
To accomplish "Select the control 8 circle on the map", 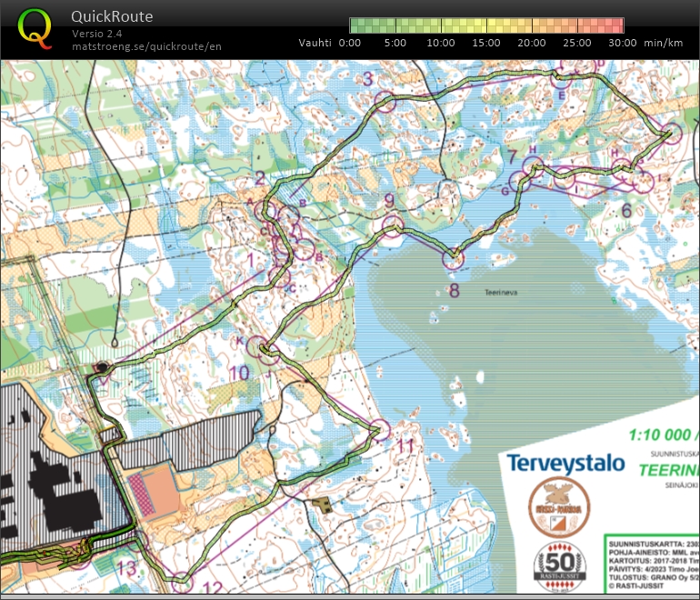I will coord(453,260).
